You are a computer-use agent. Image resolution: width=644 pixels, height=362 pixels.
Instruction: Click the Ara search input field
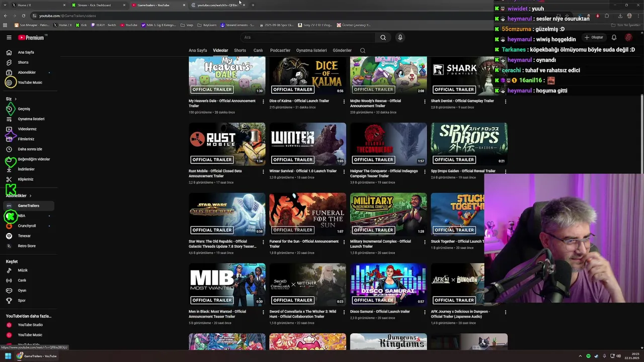(308, 37)
